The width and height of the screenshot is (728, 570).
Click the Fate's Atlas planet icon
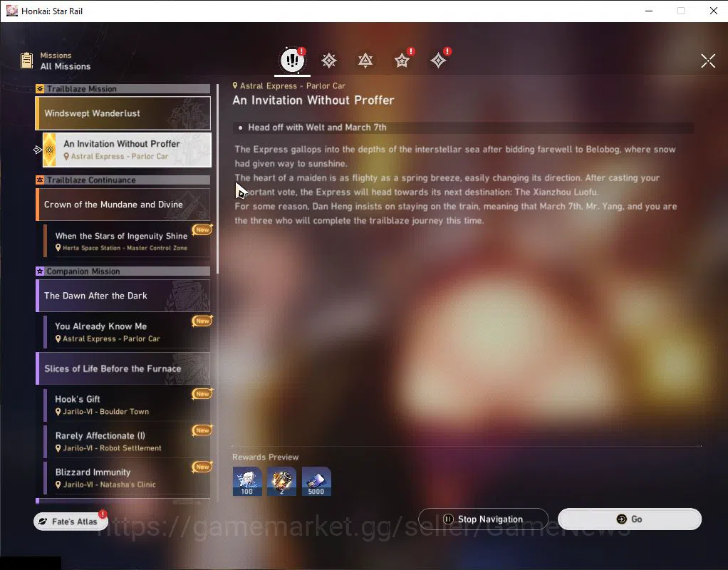coord(43,522)
